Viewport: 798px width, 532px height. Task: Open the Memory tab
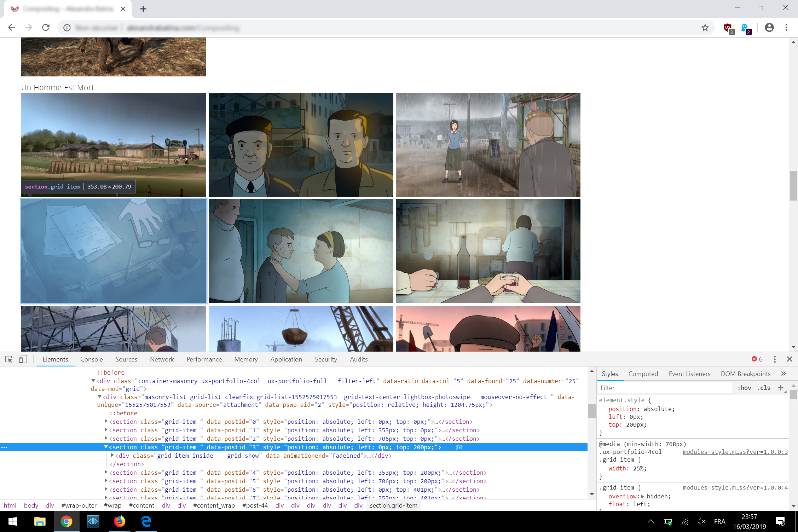click(246, 359)
